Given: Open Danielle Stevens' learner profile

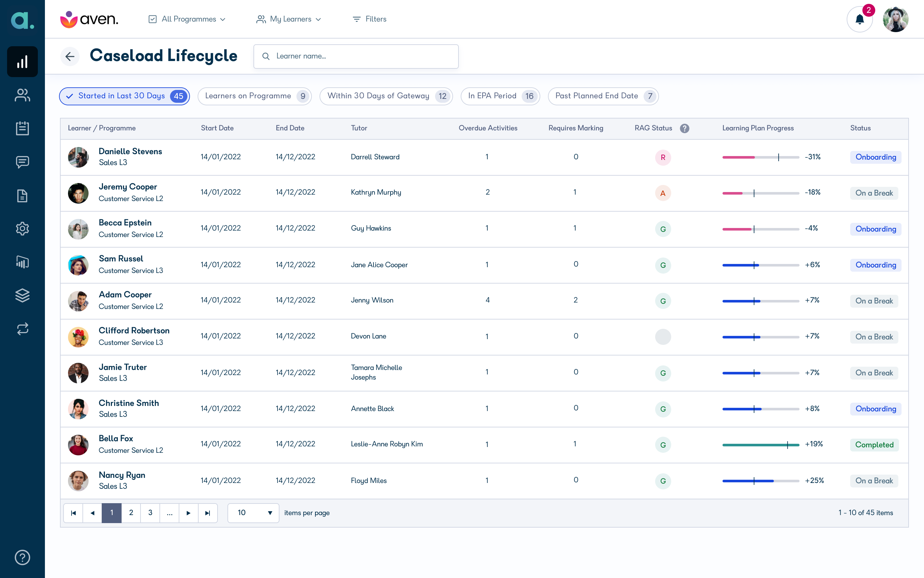Looking at the screenshot, I should click(x=130, y=151).
